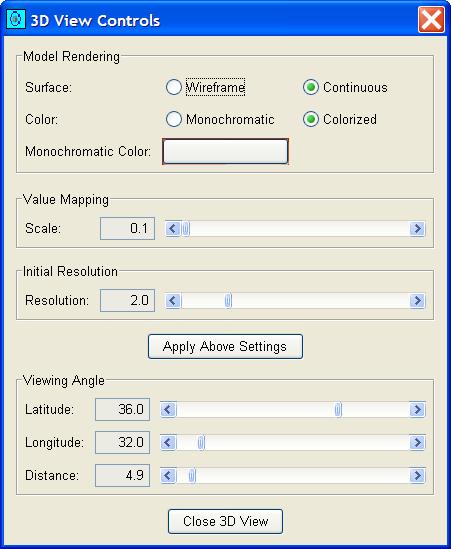451x549 pixels.
Task: Click the Resolution slider right arrow
Action: tap(417, 300)
